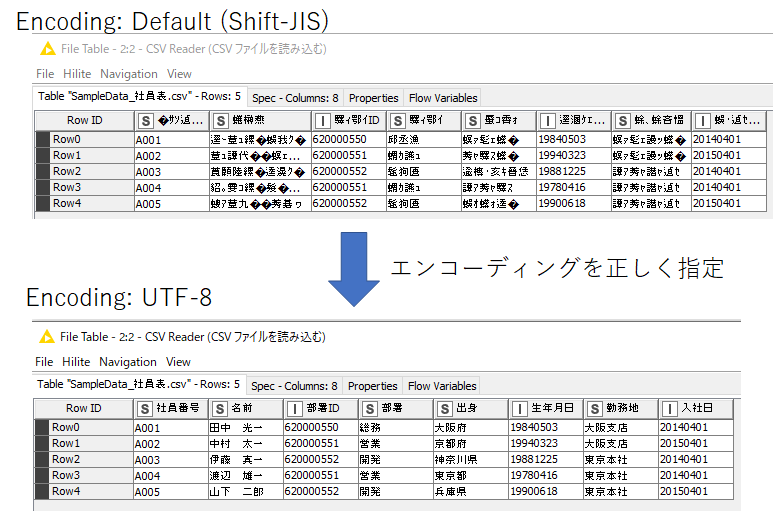Click the S type icon of the 出身 column header
Image resolution: width=773 pixels, height=511 pixels.
coord(445,409)
